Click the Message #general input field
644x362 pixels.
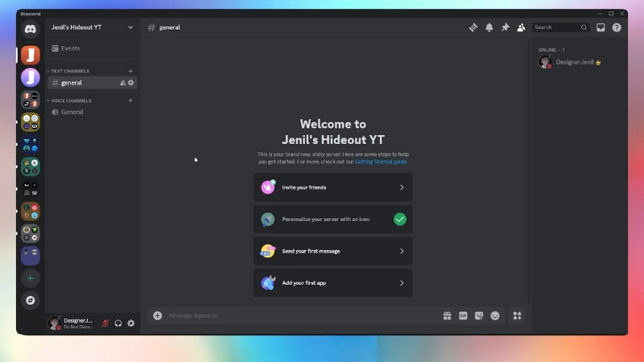click(x=298, y=316)
